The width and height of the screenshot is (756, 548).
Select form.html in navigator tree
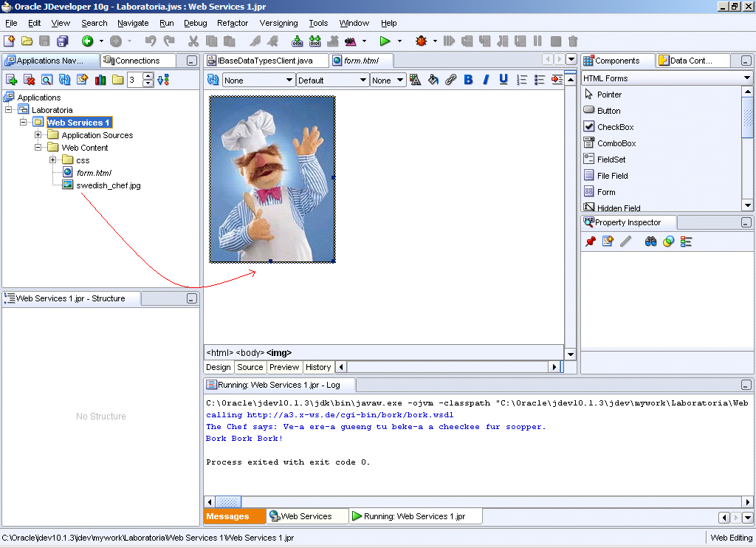coord(94,173)
